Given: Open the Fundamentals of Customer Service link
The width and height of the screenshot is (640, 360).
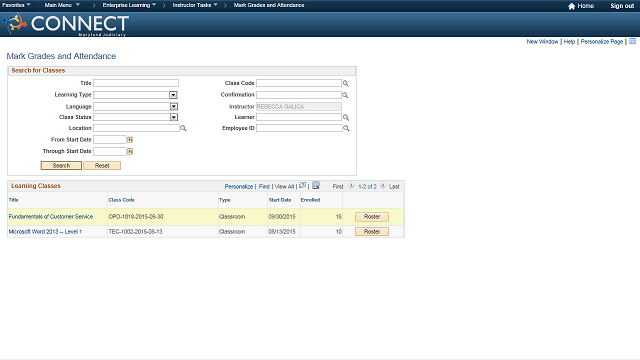Looking at the screenshot, I should click(51, 217).
